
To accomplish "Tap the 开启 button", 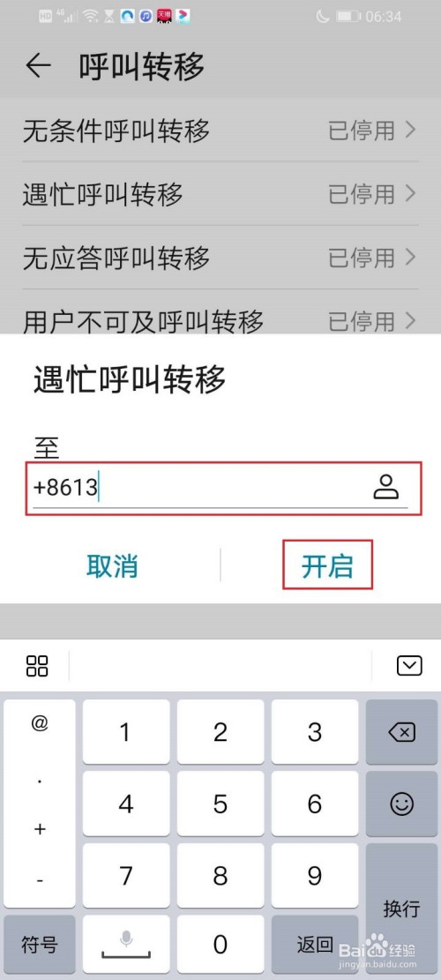I will pos(327,565).
